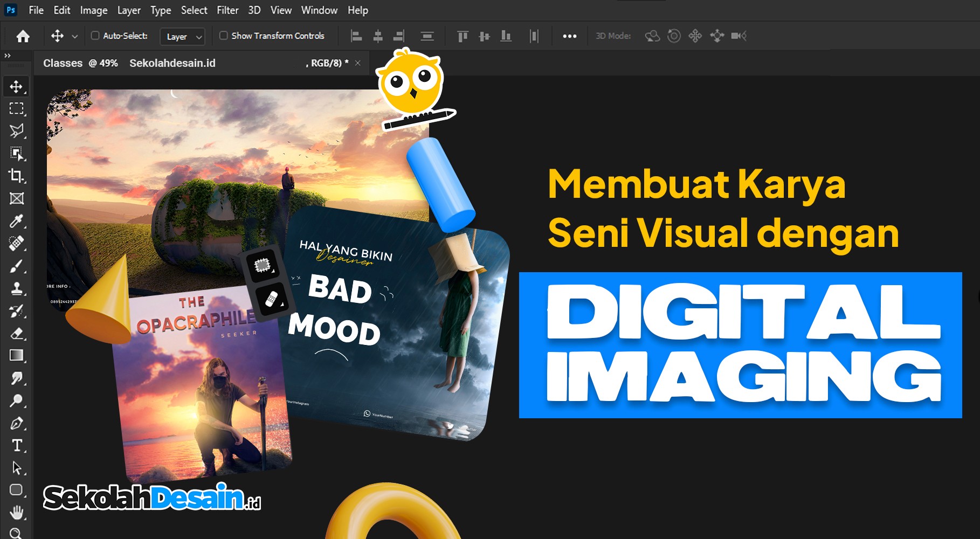Click the SekolahDesain.id logo link
Viewport: 980px width, 539px height.
(152, 497)
